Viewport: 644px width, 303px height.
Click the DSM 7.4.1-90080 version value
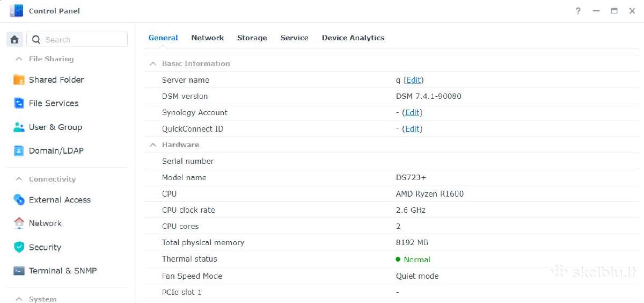tap(429, 96)
